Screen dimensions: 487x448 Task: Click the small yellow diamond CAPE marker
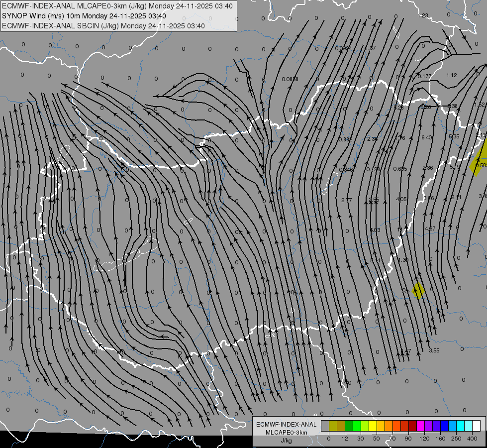pyautogui.click(x=418, y=290)
